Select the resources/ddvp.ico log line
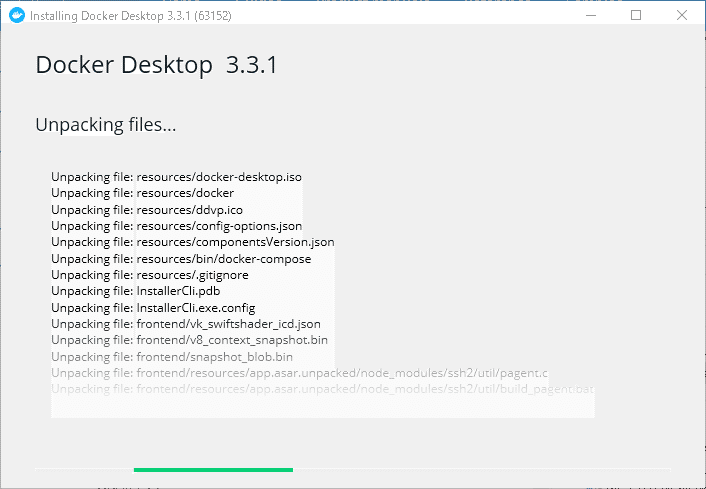Screen dimensions: 706x489 click(147, 210)
